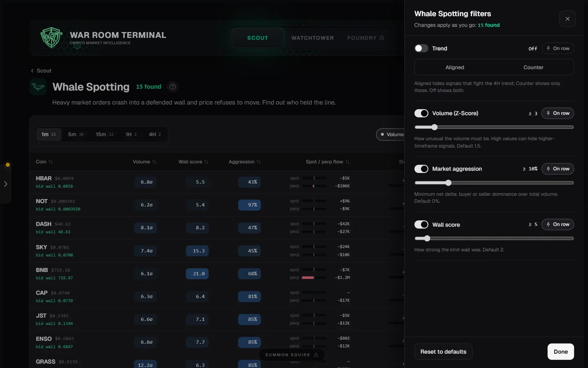This screenshot has width=588, height=368.
Task: Select the 15m timeframe tab
Action: [x=104, y=134]
